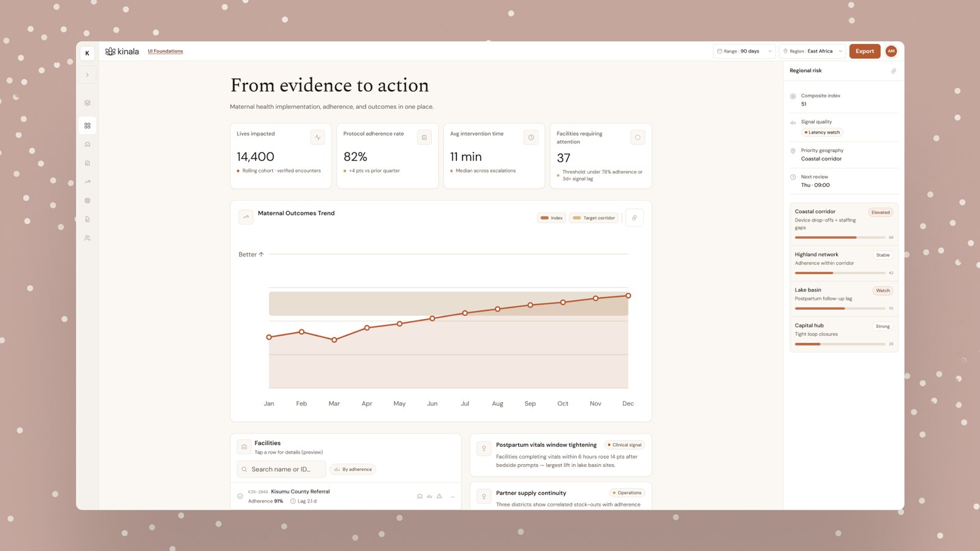Screen dimensions: 980x551
Task: Click the K workspace logo in the sidebar
Action: (87, 53)
